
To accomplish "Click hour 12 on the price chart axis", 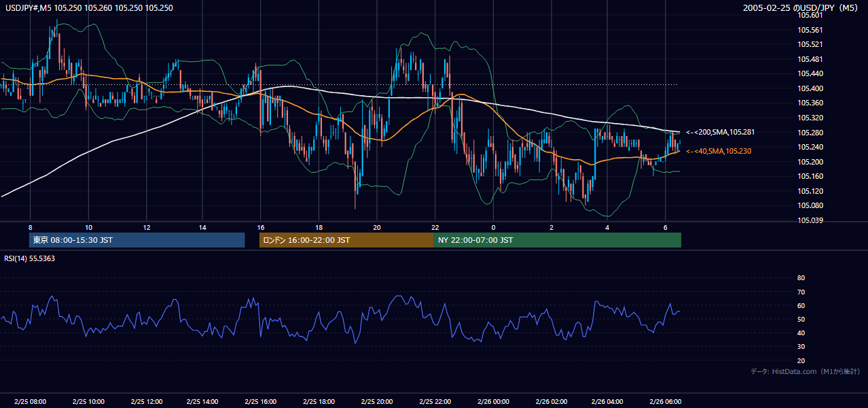I will tap(146, 227).
